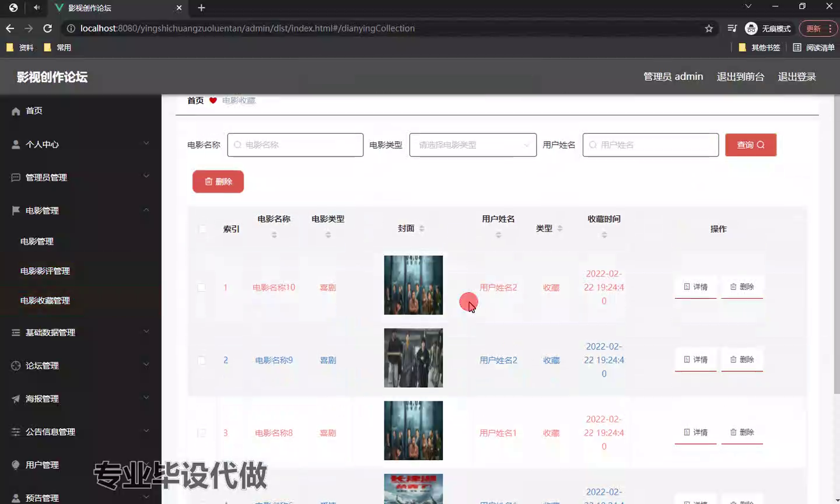Open the tab search dropdown arrow in title bar

click(x=748, y=6)
